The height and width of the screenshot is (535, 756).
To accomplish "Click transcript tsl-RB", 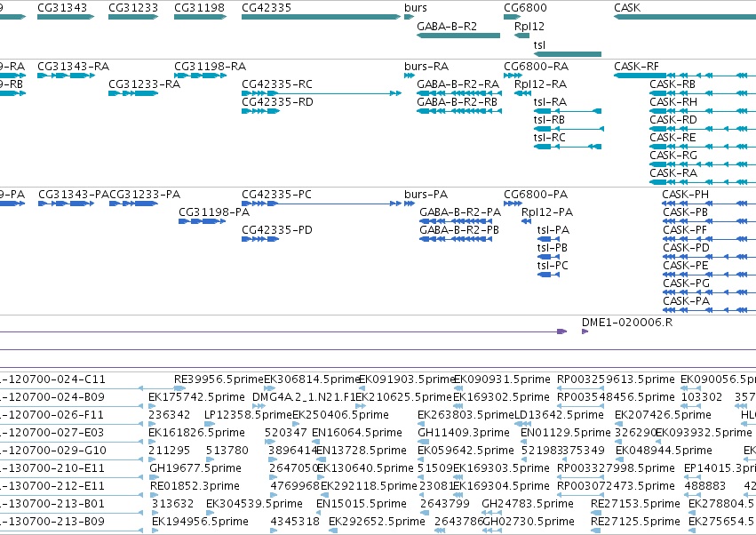I will point(569,129).
